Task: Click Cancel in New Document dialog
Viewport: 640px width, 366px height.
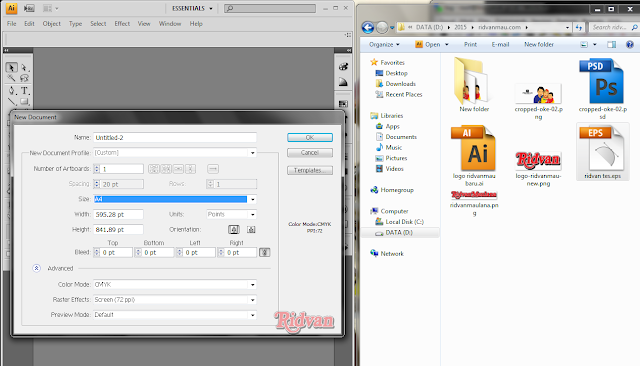Action: pos(310,153)
